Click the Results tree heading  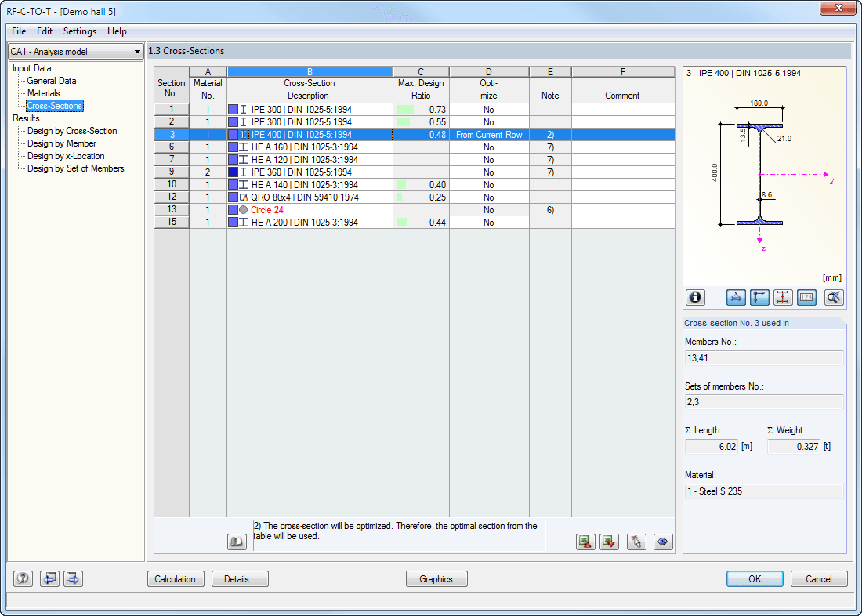[x=27, y=118]
